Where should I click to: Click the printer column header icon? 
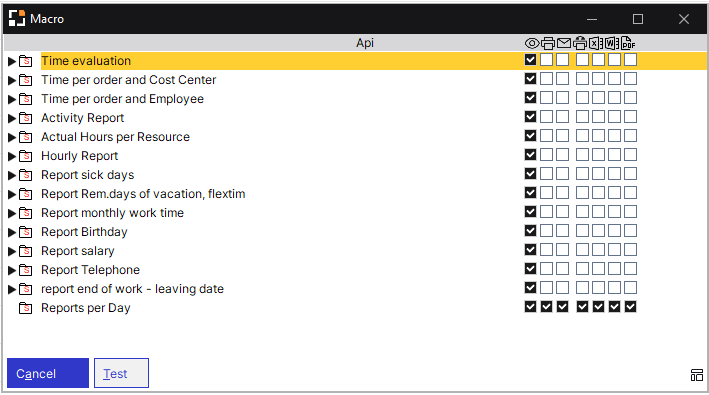548,43
